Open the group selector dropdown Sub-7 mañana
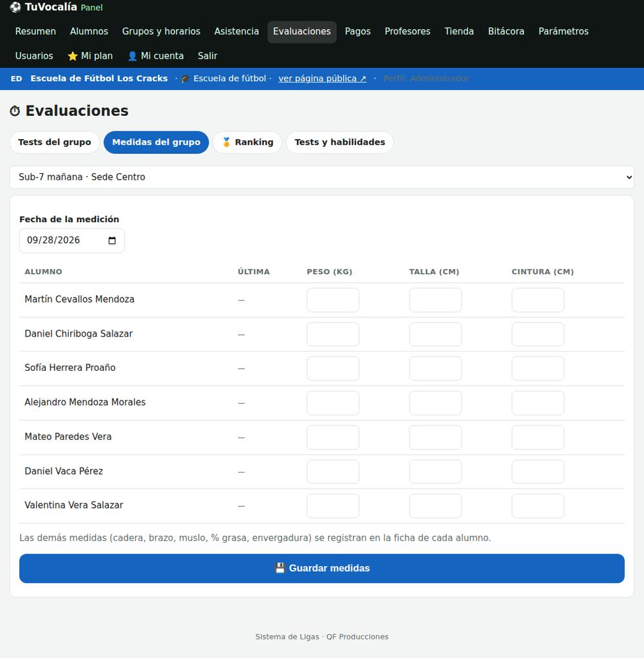The height and width of the screenshot is (658, 644). click(x=322, y=177)
